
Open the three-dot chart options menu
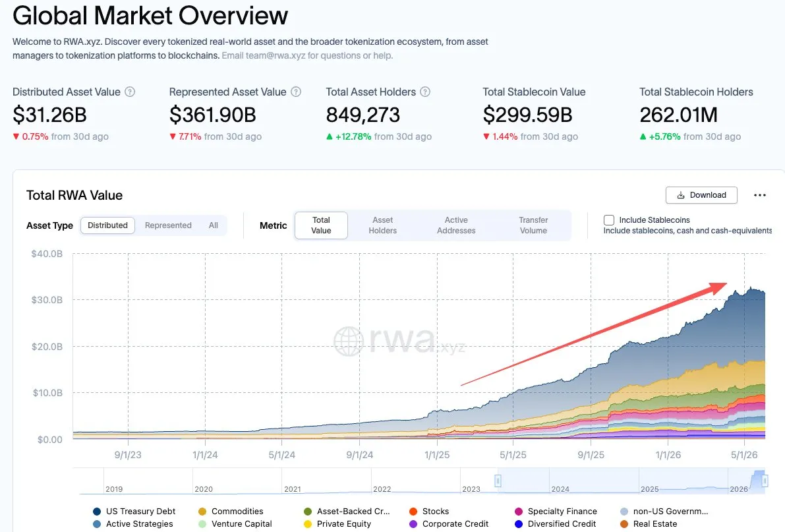click(x=759, y=195)
